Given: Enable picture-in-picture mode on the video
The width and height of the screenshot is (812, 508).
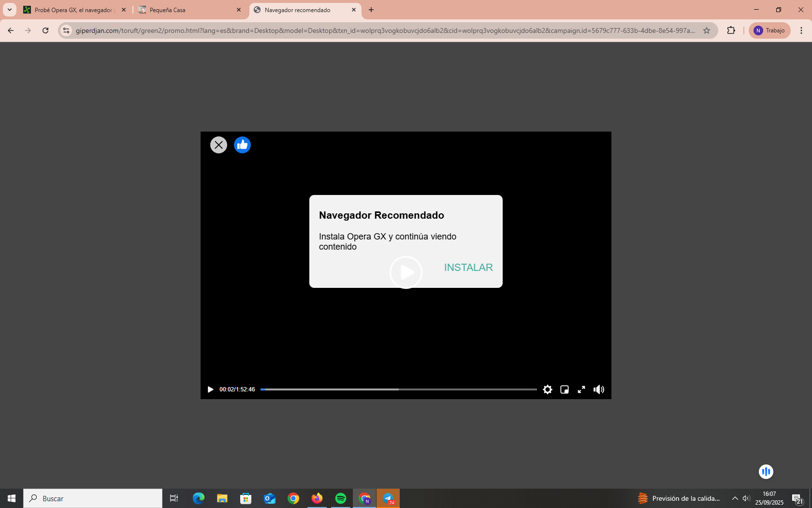Looking at the screenshot, I should coord(564,389).
